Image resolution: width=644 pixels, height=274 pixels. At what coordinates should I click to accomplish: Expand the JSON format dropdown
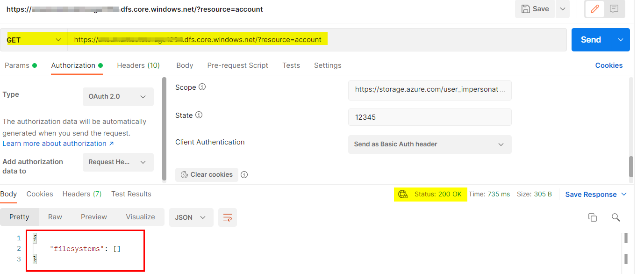[191, 217]
